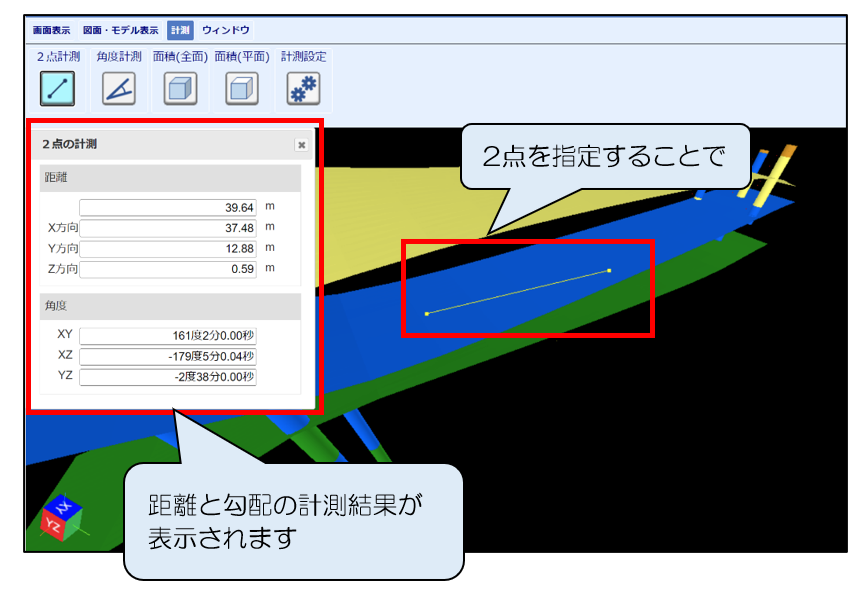
Task: Open the 画面表示 menu tab
Action: pos(52,30)
